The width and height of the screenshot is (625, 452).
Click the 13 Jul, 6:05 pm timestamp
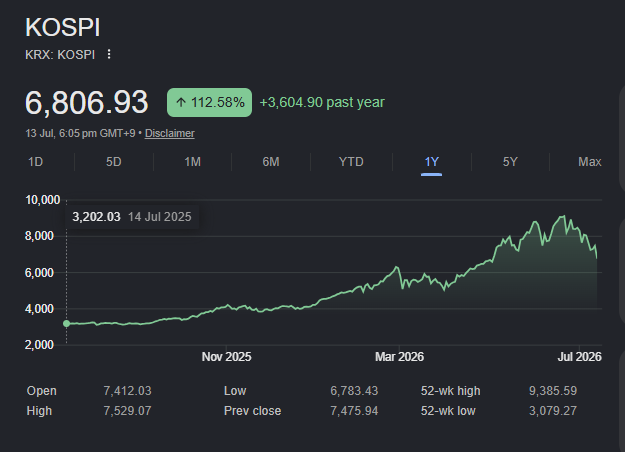point(80,133)
